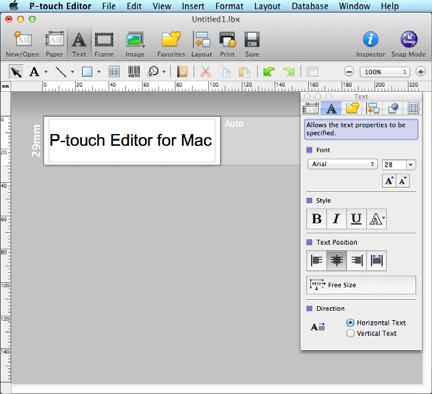The height and width of the screenshot is (394, 432).
Task: Zoom in with plus button
Action: (420, 72)
